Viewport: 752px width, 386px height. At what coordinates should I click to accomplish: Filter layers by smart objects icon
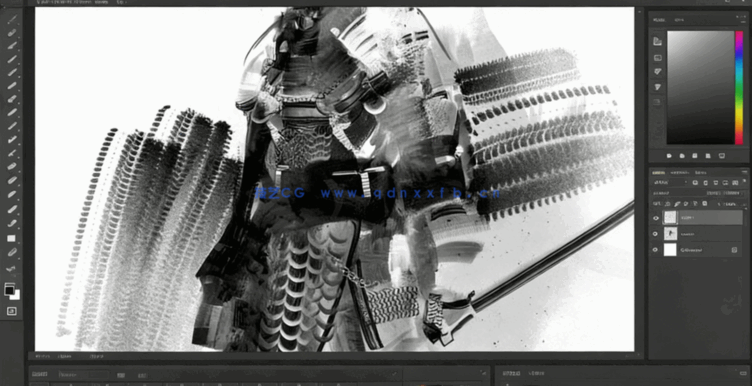735,183
